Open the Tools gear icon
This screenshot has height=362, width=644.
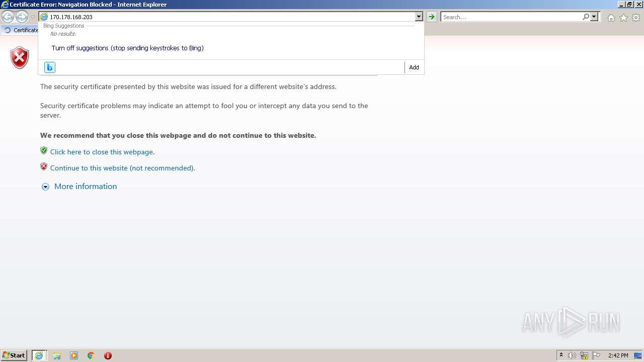(x=636, y=18)
